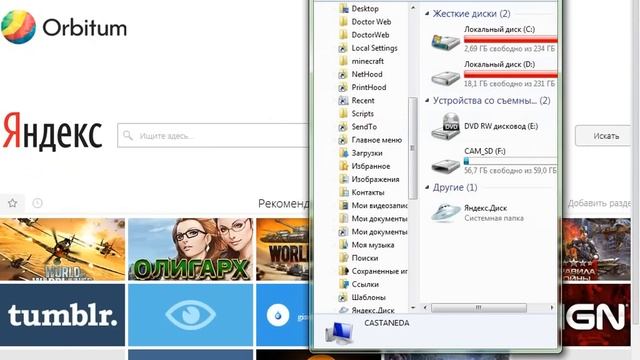Select Ссылки folder in tree
Viewport: 640px width, 360px height.
click(x=365, y=284)
